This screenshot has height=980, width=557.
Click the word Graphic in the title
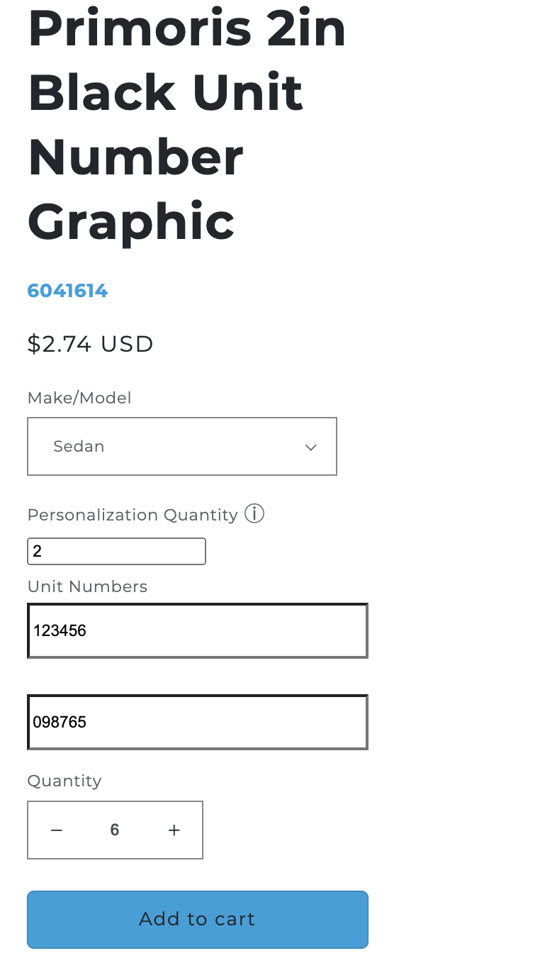(131, 223)
